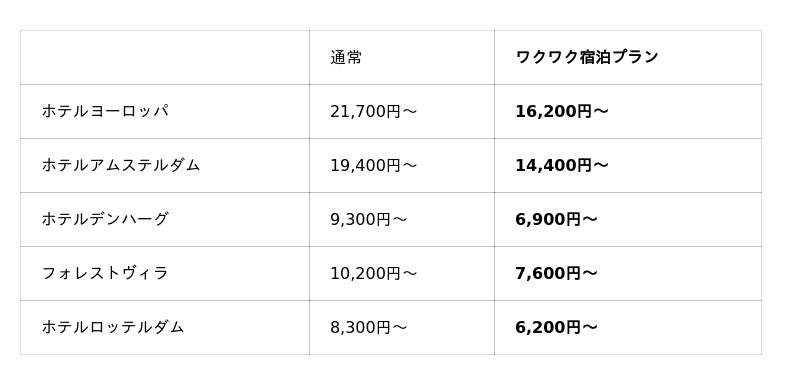Click the 通常 column header
Image resolution: width=800 pixels, height=385 pixels.
[x=346, y=57]
